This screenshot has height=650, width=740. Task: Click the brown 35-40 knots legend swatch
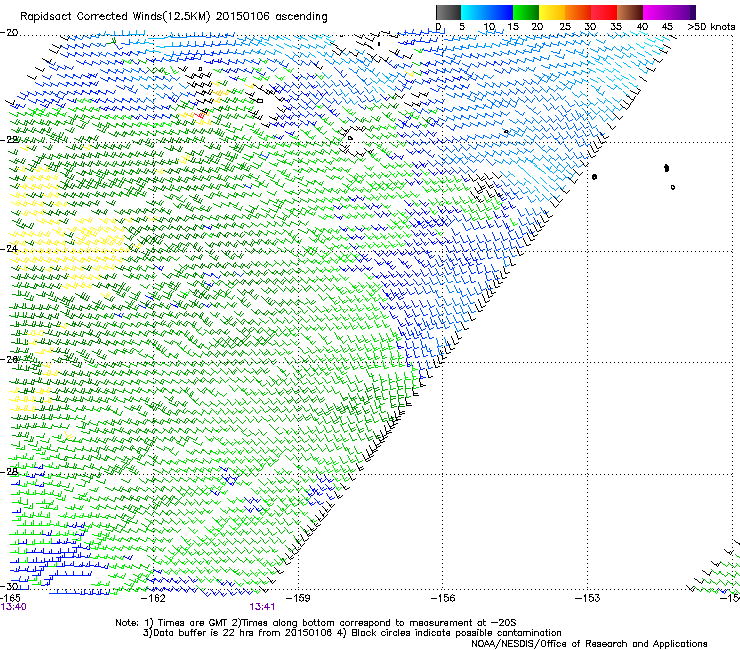pyautogui.click(x=630, y=12)
